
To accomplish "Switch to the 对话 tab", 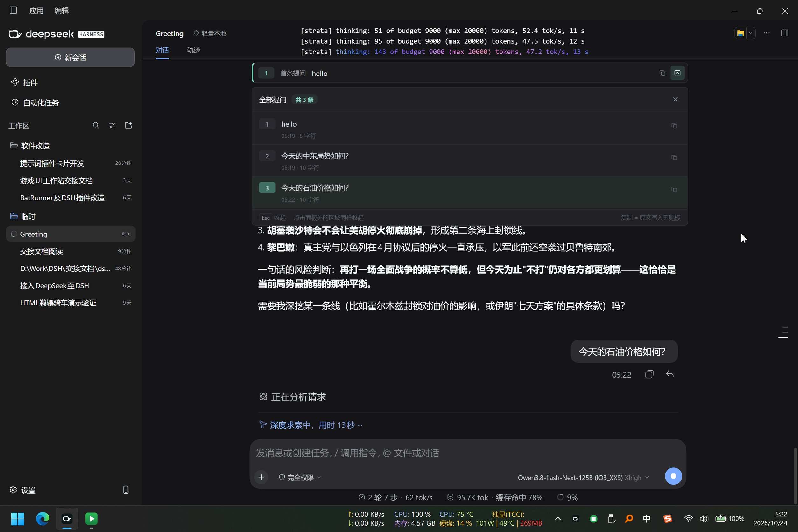I will (x=162, y=50).
